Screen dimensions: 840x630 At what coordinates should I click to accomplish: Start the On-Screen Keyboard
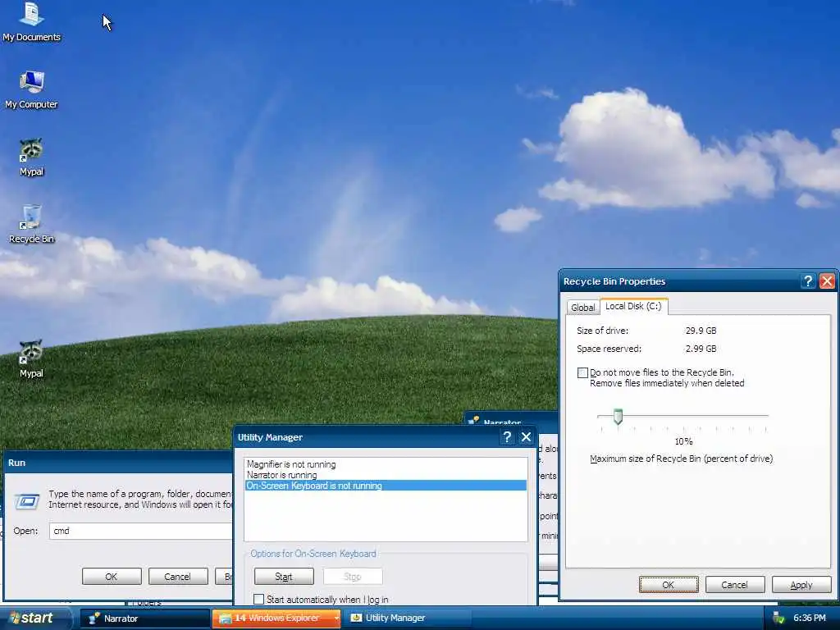click(284, 577)
